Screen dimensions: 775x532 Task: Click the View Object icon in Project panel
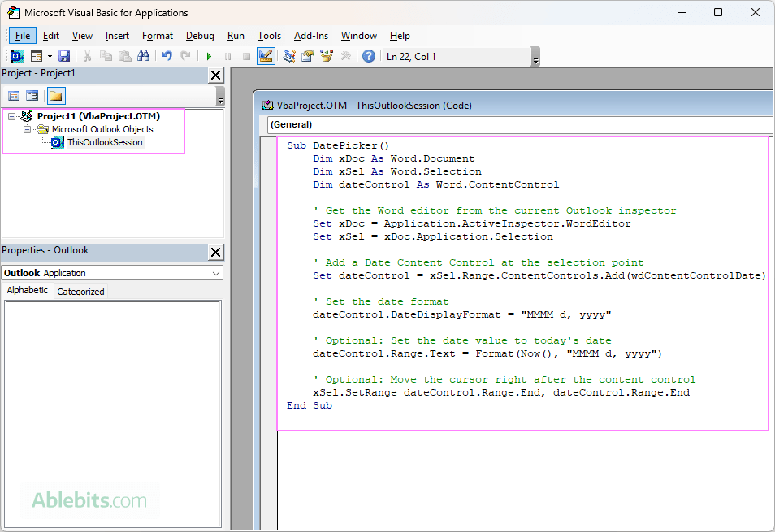[32, 96]
